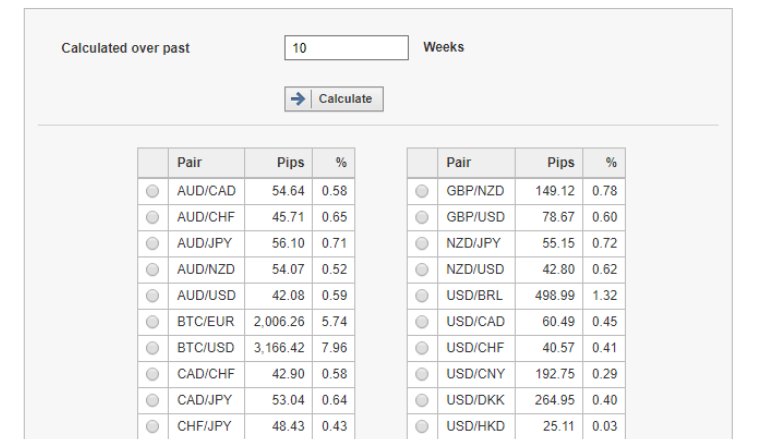The width and height of the screenshot is (762, 445).
Task: Select the GBP/USD radio button
Action: 422,217
